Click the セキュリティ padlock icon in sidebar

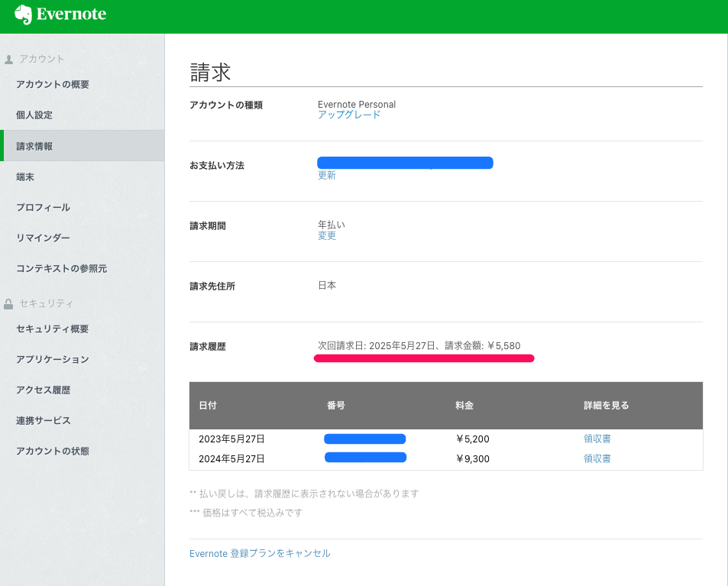[x=8, y=304]
